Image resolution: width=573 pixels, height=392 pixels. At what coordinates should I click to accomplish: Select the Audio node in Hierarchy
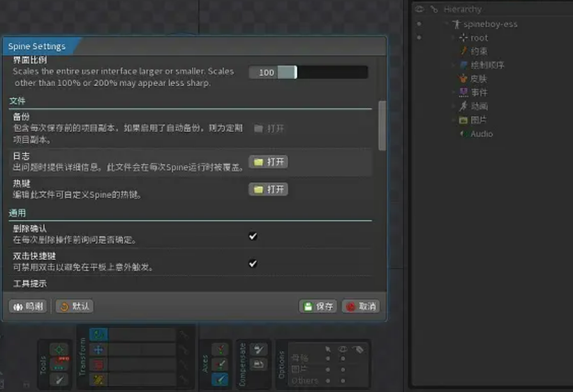click(x=477, y=134)
